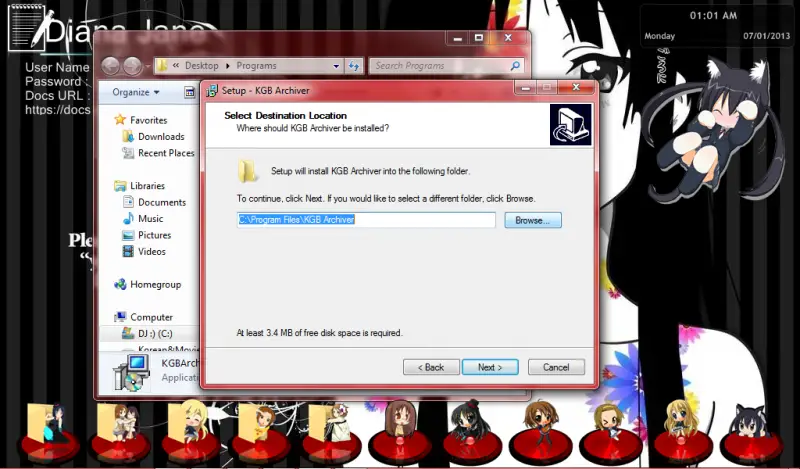Click the Explorer back navigation arrow
The width and height of the screenshot is (800, 469).
pos(111,66)
